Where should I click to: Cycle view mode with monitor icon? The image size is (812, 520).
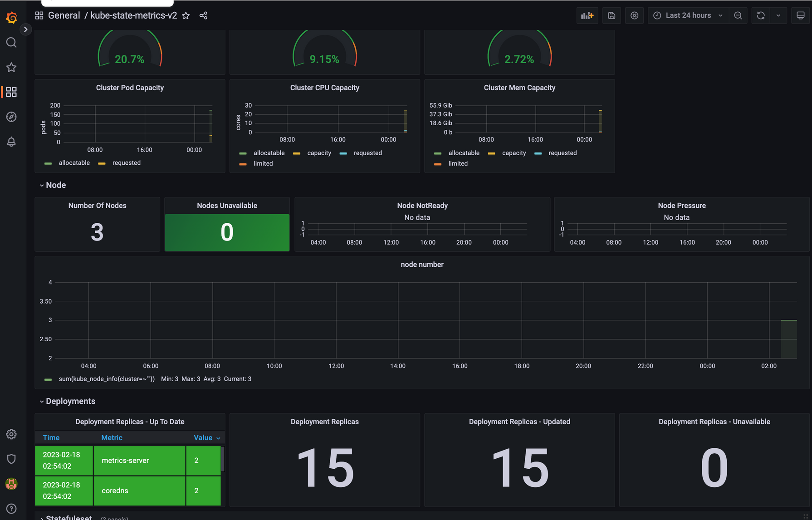coord(801,15)
